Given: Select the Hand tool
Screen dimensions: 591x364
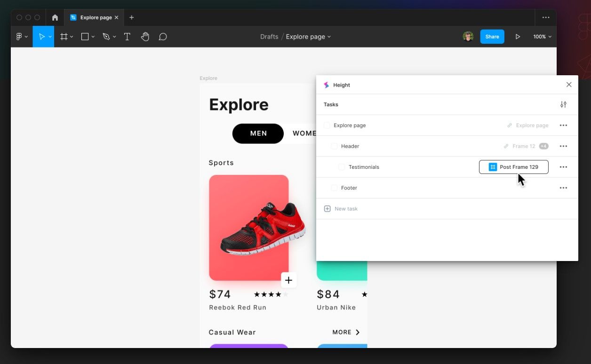Looking at the screenshot, I should coord(145,36).
